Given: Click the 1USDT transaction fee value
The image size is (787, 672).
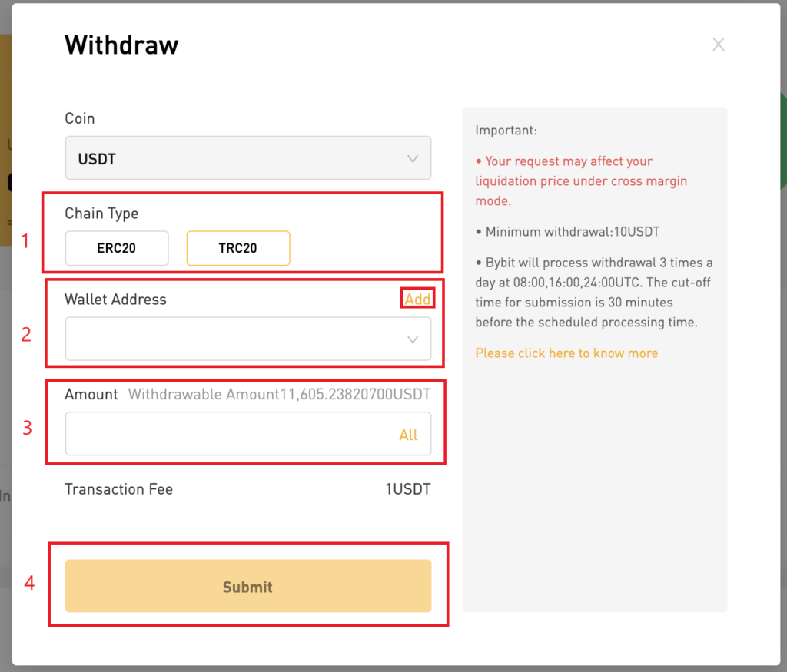Looking at the screenshot, I should pos(407,489).
